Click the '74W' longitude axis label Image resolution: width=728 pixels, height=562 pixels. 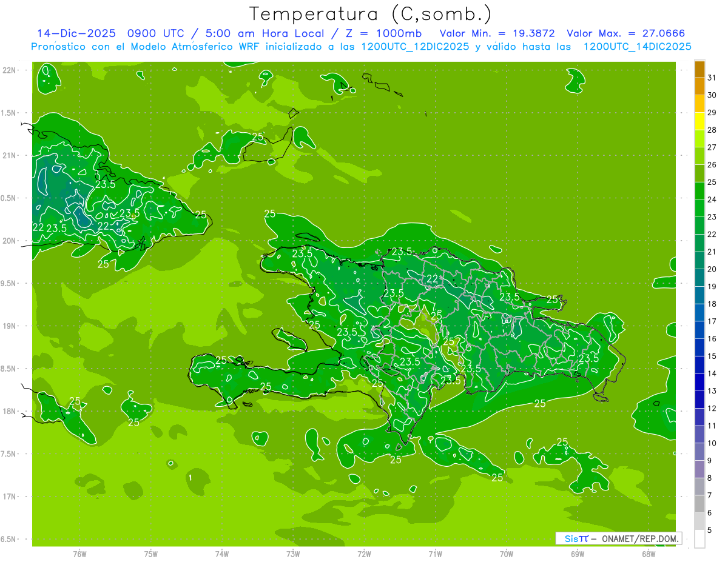click(222, 554)
